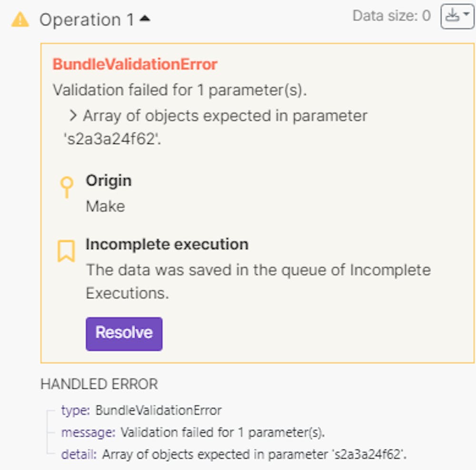Viewport: 476px width, 470px height.
Task: Select the 'detail:' row in handled error
Action: tap(234, 454)
